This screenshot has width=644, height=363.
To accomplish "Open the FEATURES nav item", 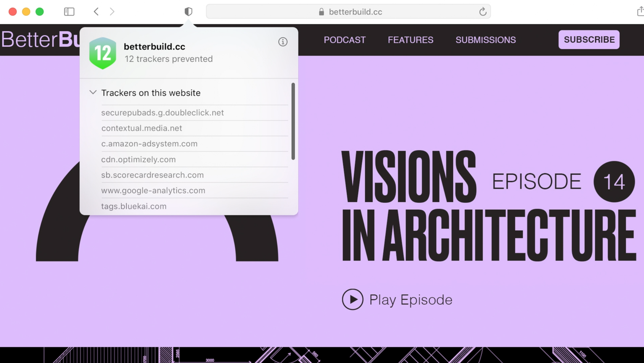I will click(x=410, y=40).
